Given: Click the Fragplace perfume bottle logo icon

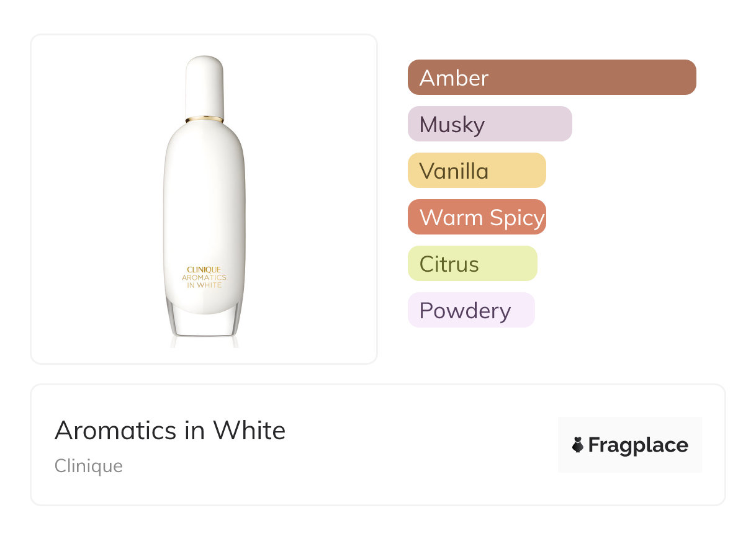Looking at the screenshot, I should click(x=578, y=445).
